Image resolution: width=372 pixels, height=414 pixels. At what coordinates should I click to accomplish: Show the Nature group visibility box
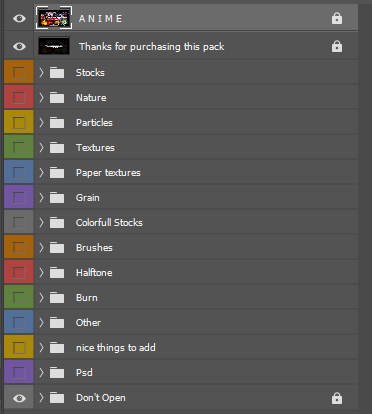19,97
